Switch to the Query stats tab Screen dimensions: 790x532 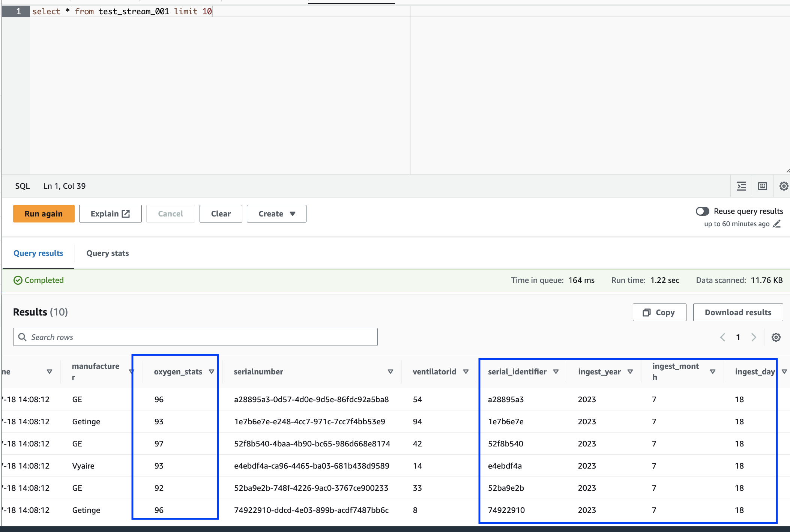[107, 253]
